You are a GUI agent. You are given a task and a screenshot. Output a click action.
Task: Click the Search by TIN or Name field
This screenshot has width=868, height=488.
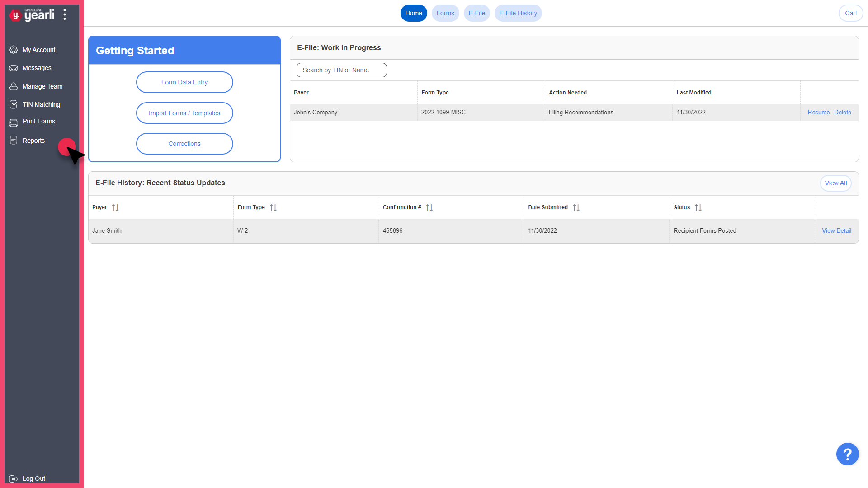point(341,70)
